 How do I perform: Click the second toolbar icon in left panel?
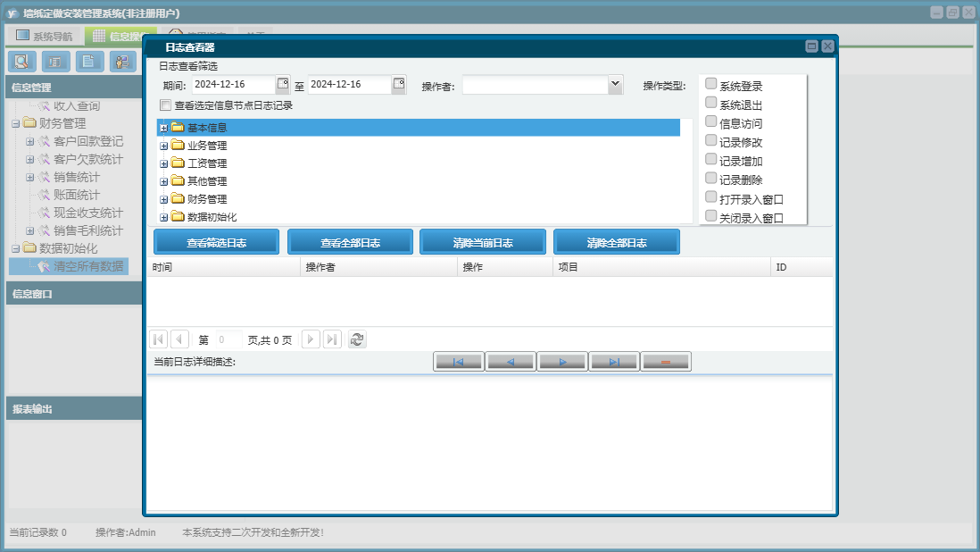coord(55,62)
